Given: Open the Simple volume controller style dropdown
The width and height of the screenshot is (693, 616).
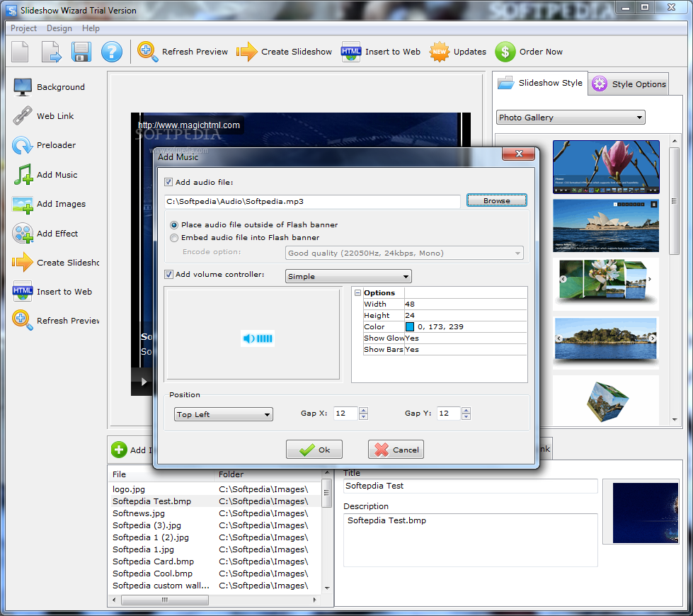Looking at the screenshot, I should coord(348,276).
